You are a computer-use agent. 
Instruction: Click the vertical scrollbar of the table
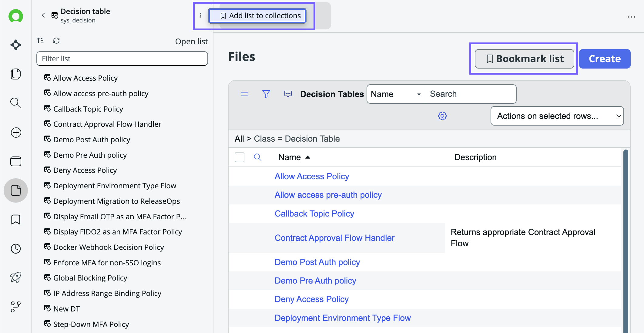pyautogui.click(x=626, y=241)
